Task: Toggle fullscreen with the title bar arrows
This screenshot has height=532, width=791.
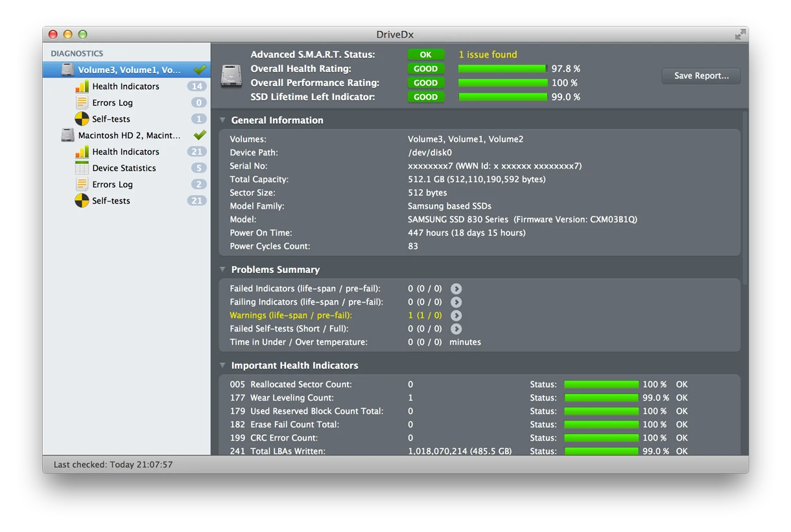Action: click(x=740, y=34)
